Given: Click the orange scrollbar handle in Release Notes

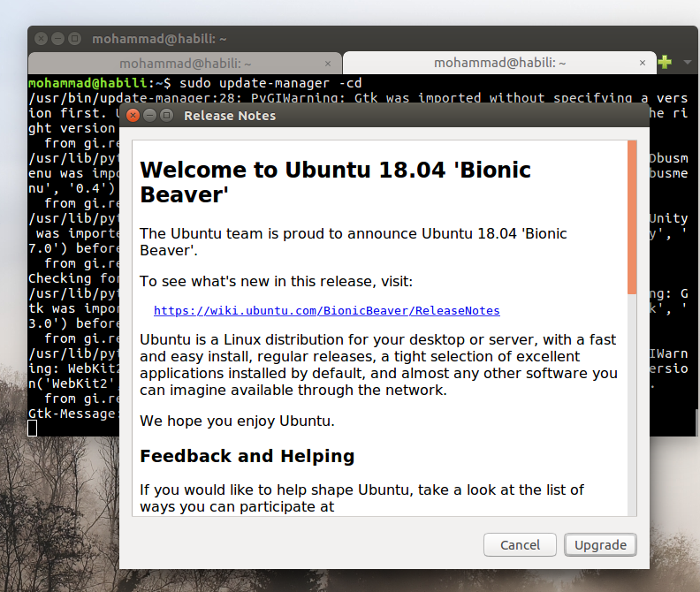Looking at the screenshot, I should coord(632,217).
